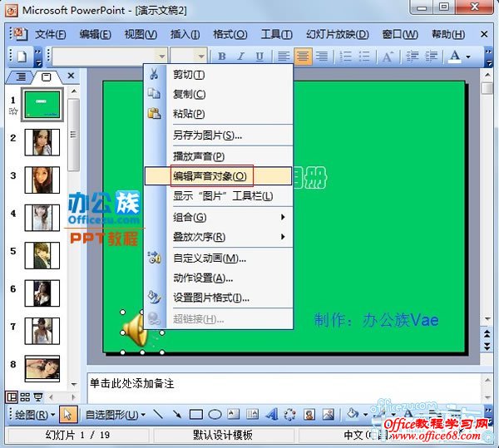
Task: Toggle Underline formatting
Action: [x=259, y=57]
